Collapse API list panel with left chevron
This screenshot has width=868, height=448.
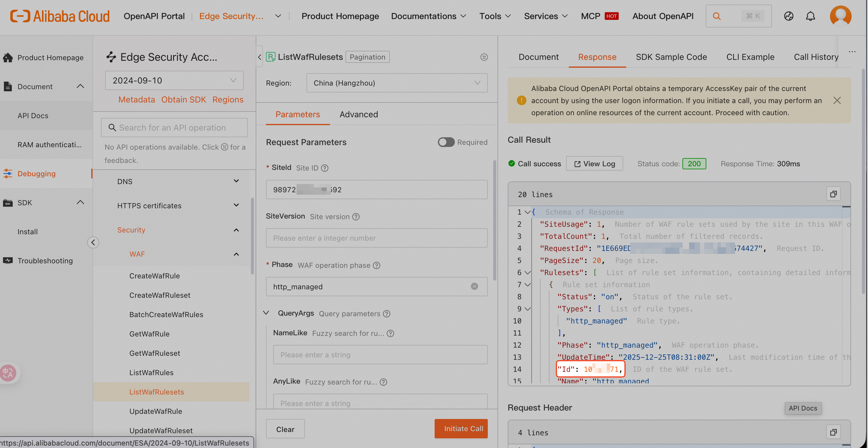(259, 57)
